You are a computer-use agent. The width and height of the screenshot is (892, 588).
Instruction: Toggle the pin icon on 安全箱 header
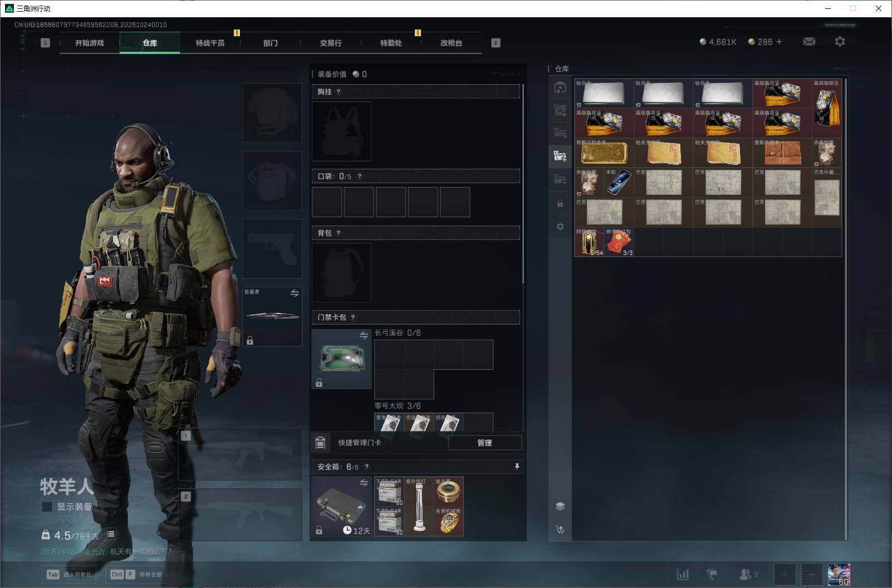coord(517,467)
